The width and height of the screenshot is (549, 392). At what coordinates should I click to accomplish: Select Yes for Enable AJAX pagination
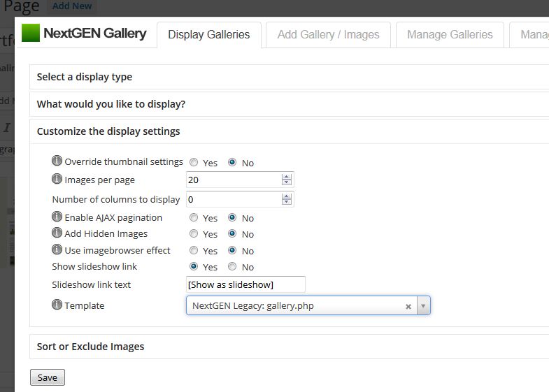194,217
